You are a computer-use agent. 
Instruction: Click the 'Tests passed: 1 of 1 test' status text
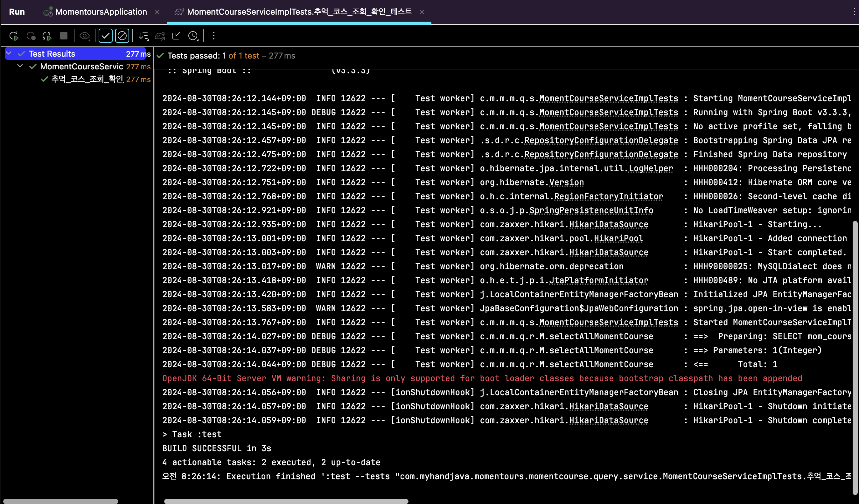(213, 56)
